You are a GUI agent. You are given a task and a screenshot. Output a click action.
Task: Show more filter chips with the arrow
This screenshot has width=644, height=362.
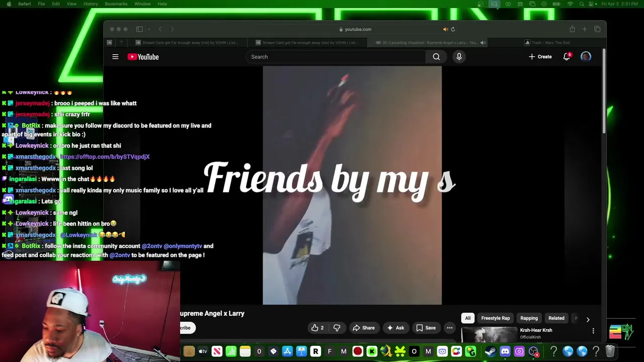click(x=588, y=319)
